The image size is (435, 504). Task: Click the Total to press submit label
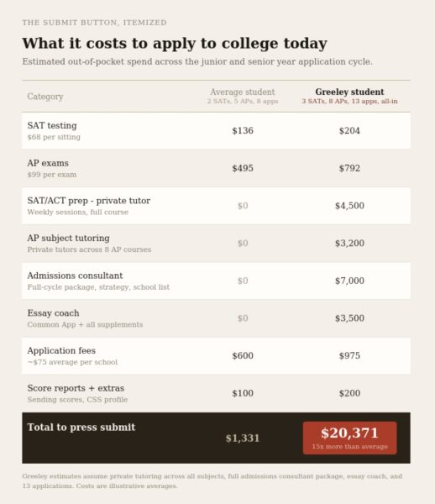(x=81, y=428)
